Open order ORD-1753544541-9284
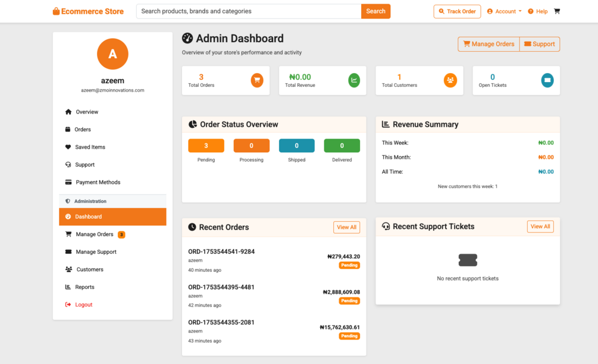 click(221, 252)
